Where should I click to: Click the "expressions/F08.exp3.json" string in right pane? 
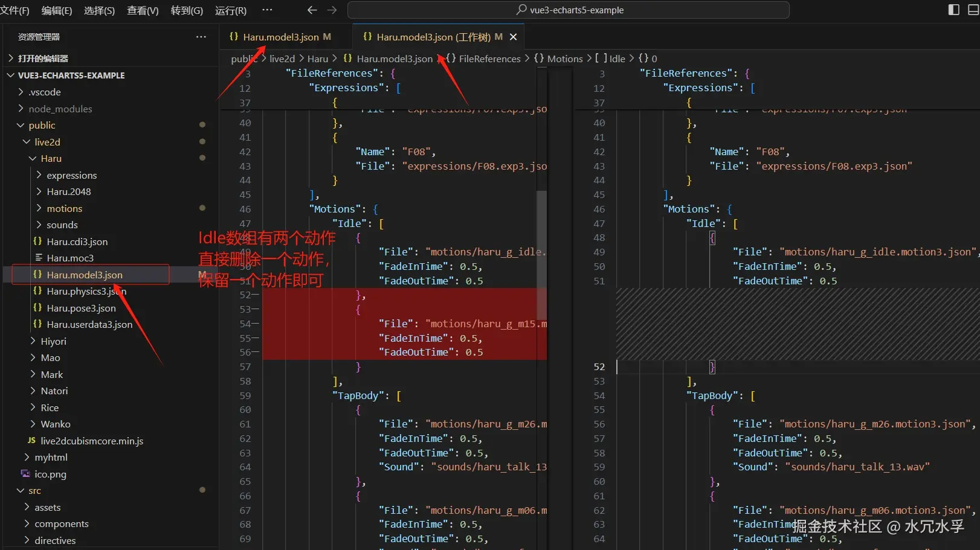point(834,166)
